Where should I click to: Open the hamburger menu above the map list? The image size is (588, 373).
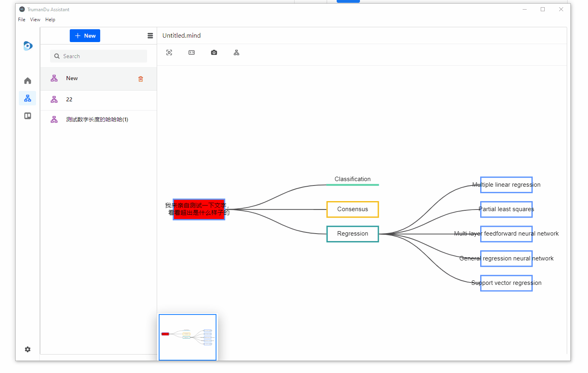150,36
